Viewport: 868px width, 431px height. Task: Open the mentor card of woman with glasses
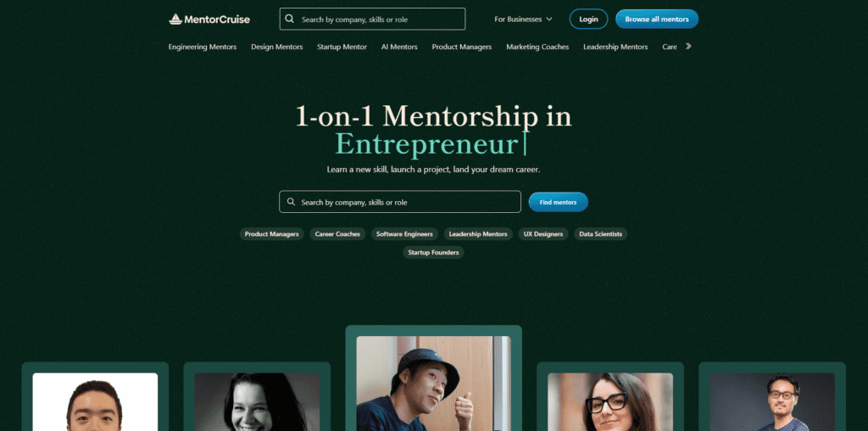[x=610, y=397]
